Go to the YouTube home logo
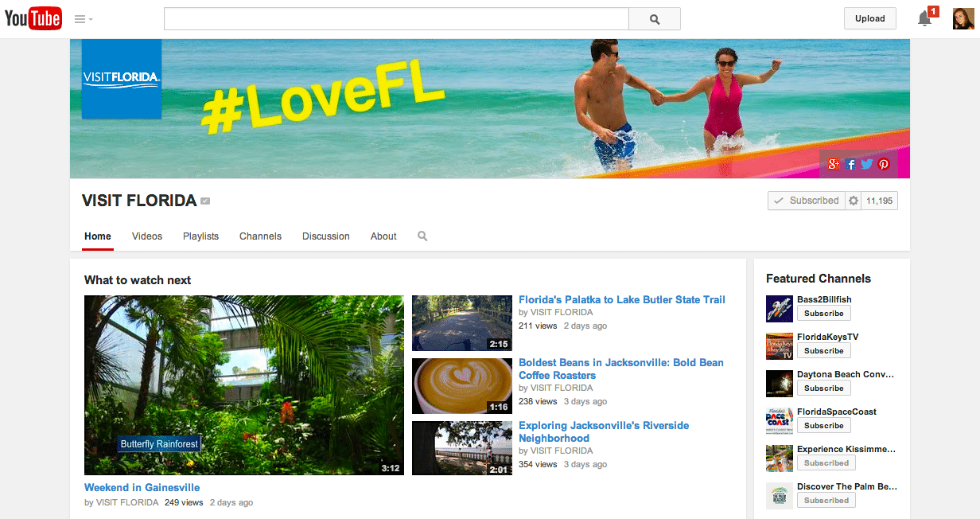This screenshot has height=519, width=980. pos(33,18)
